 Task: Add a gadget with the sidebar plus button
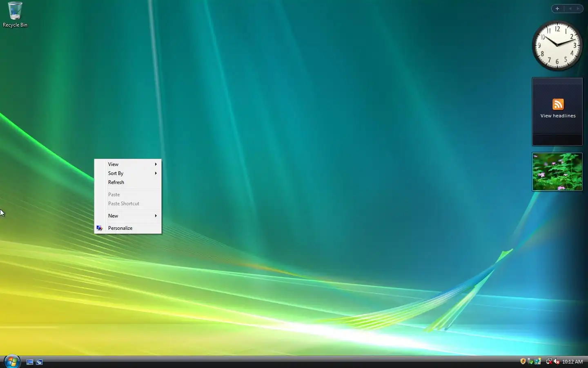(x=557, y=9)
